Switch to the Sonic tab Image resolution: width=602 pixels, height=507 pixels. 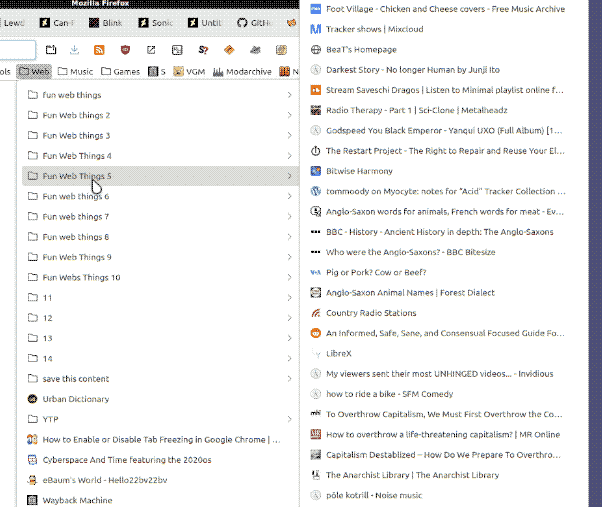coord(155,23)
